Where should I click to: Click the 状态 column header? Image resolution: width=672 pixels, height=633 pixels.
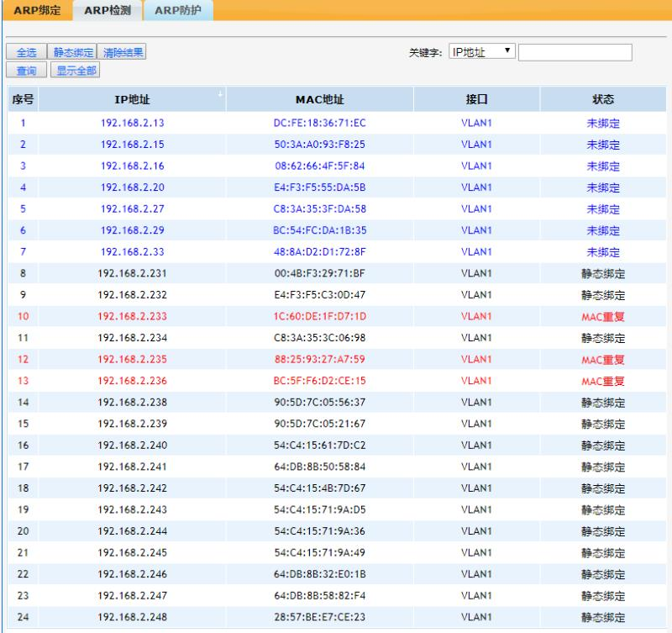click(x=602, y=100)
